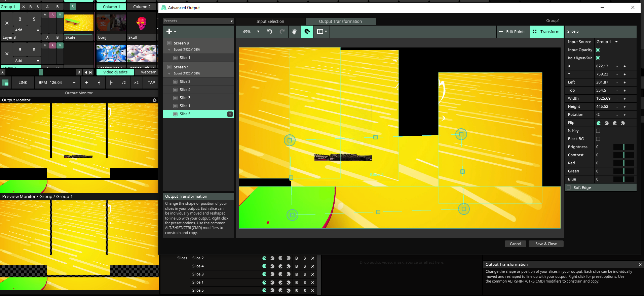Open the 49% zoom level dropdown
The width and height of the screenshot is (644, 296).
click(251, 32)
